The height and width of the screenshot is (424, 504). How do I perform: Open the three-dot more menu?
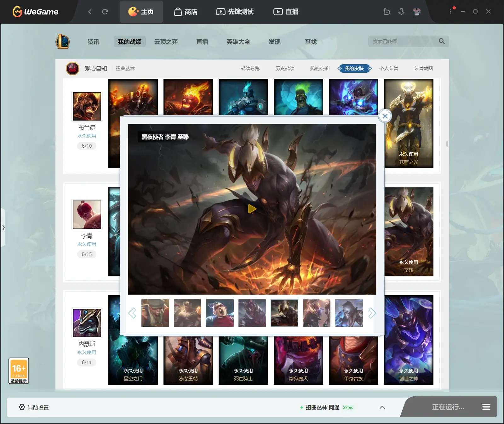(451, 11)
